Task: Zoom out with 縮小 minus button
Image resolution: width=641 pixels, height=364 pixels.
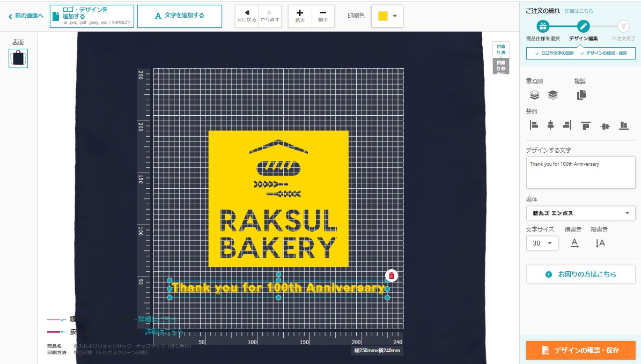Action: (323, 16)
